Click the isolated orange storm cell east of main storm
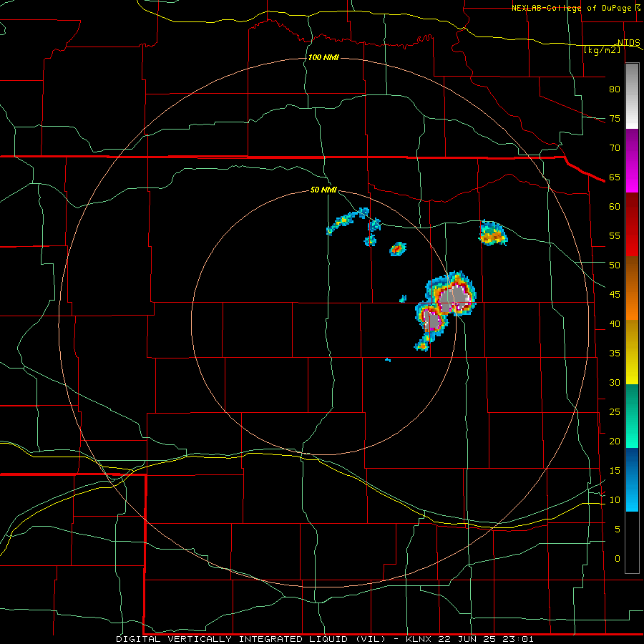Image resolution: width=644 pixels, height=644 pixels. coord(493,234)
